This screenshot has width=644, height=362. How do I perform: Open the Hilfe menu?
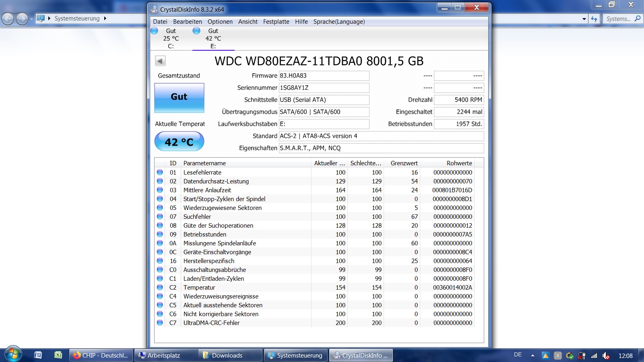301,22
